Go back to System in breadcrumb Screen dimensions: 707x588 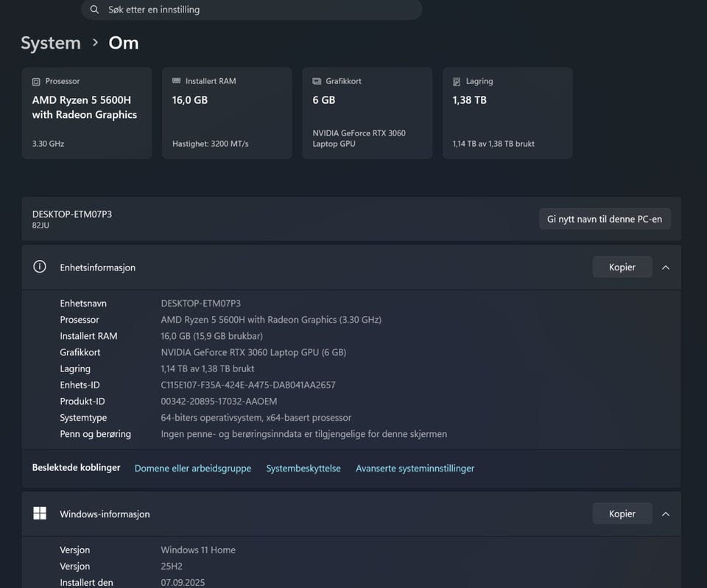[x=51, y=43]
